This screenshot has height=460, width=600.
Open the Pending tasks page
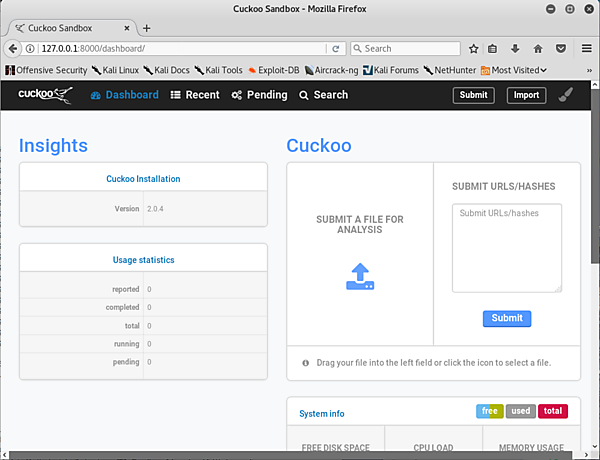[x=259, y=95]
